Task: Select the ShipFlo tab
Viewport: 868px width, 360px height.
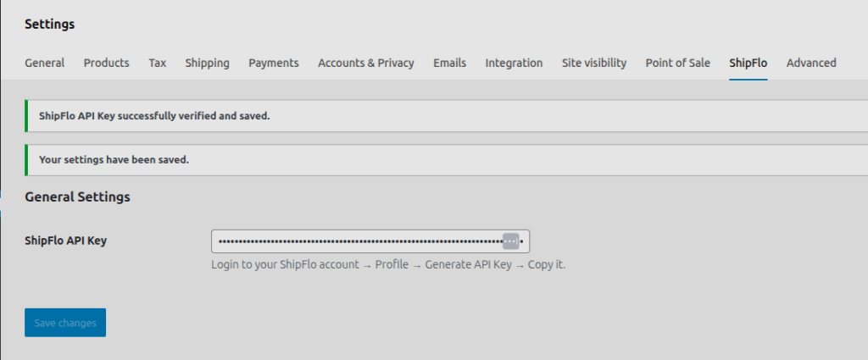Action: 748,63
